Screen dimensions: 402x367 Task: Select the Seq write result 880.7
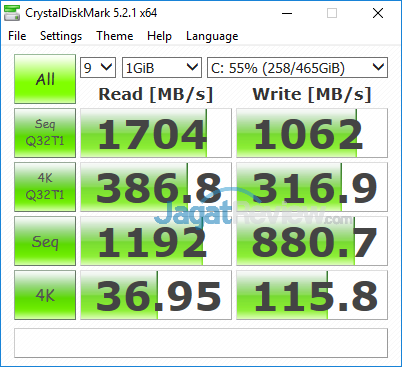click(312, 241)
